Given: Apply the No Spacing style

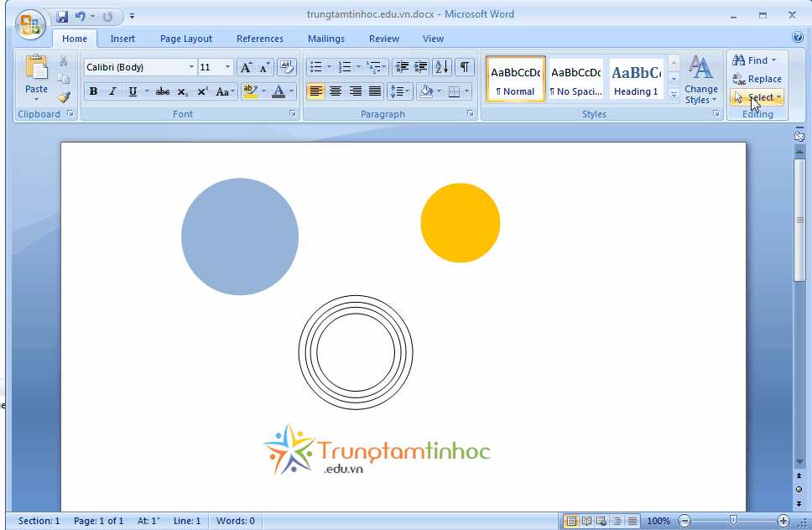Looking at the screenshot, I should [575, 79].
